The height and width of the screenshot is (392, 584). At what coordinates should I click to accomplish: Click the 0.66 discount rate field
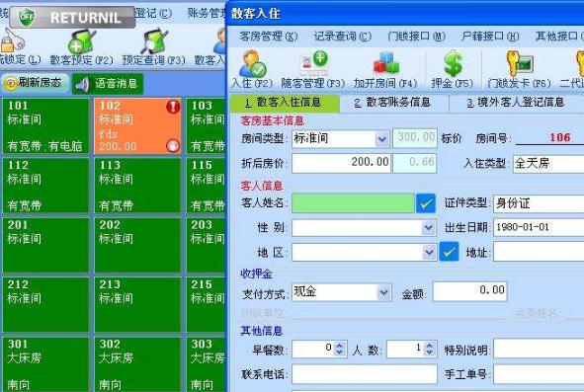tap(415, 164)
